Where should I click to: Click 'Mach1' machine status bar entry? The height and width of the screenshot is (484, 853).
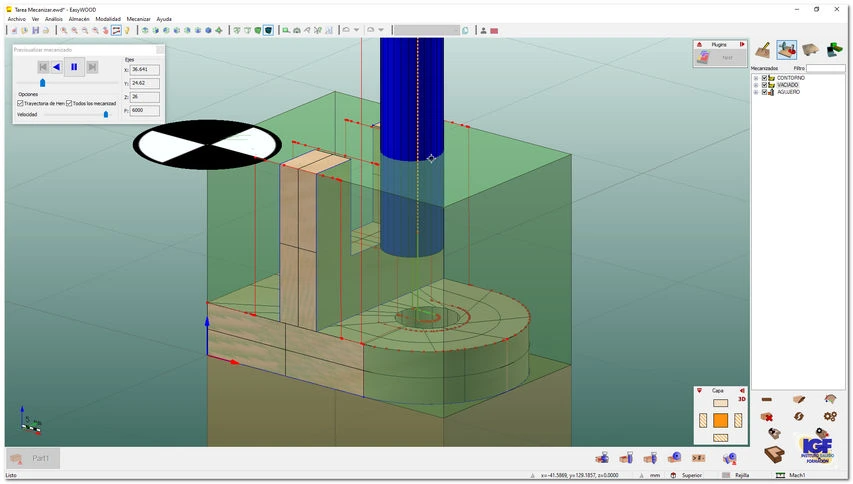pos(797,475)
